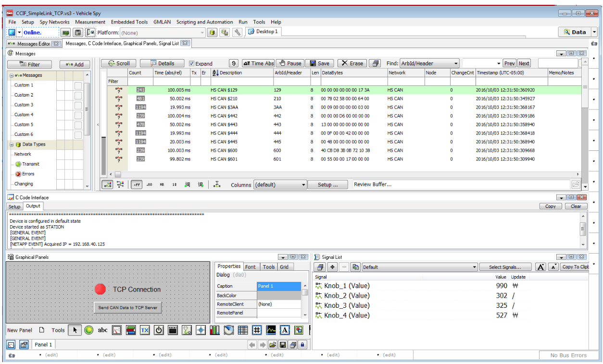
Task: Click Send CAN Data to TCP Server
Action: coord(128,307)
